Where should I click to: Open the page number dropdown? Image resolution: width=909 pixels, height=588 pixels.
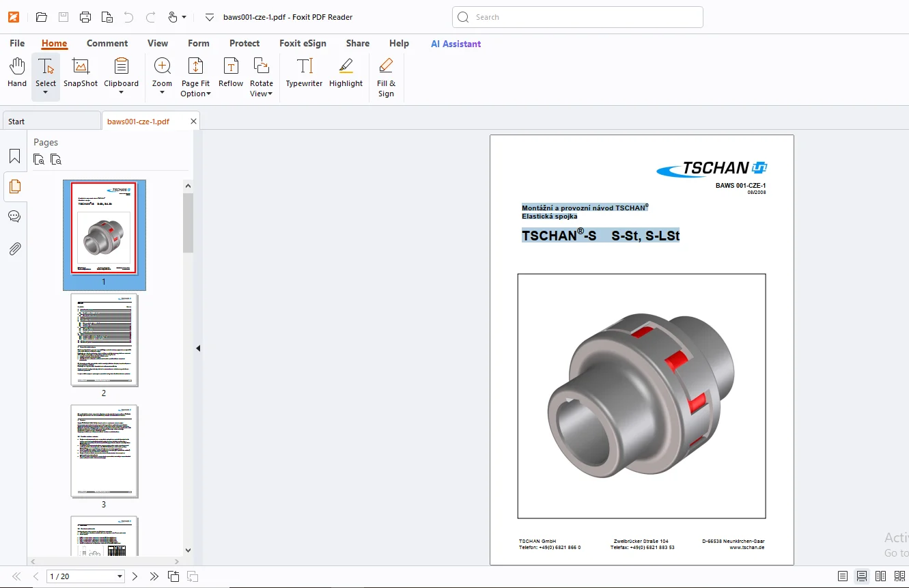(120, 577)
